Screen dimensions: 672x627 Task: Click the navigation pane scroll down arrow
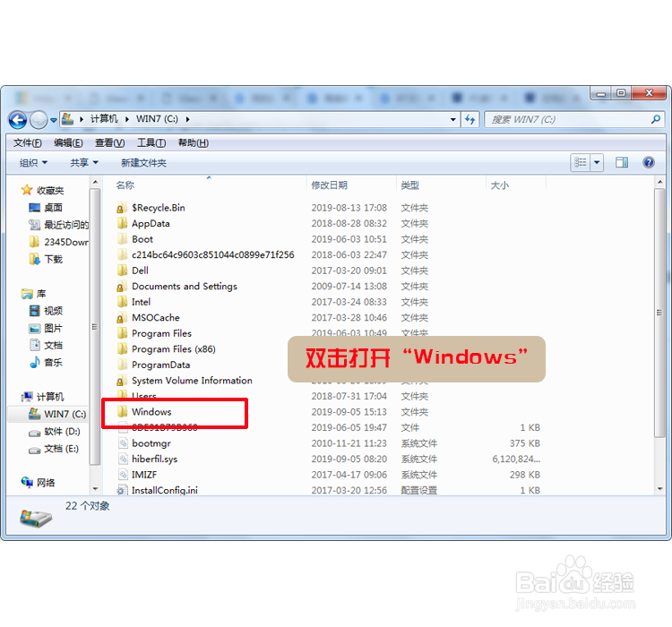point(95,488)
